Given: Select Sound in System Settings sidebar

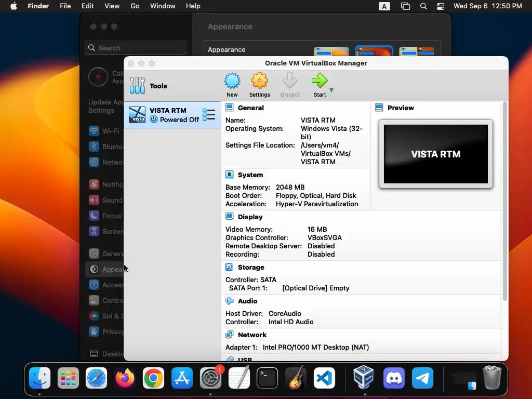Looking at the screenshot, I should coord(104,200).
